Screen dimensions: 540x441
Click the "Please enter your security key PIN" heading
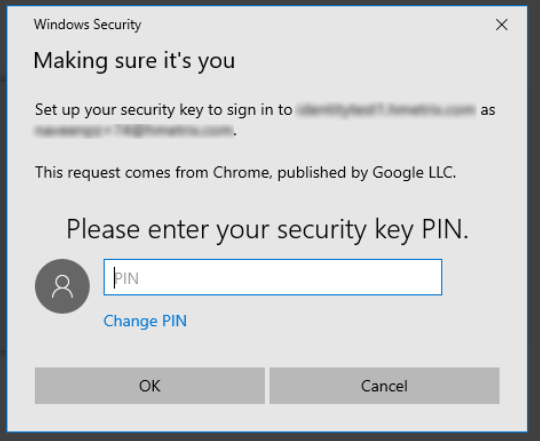[x=268, y=229]
